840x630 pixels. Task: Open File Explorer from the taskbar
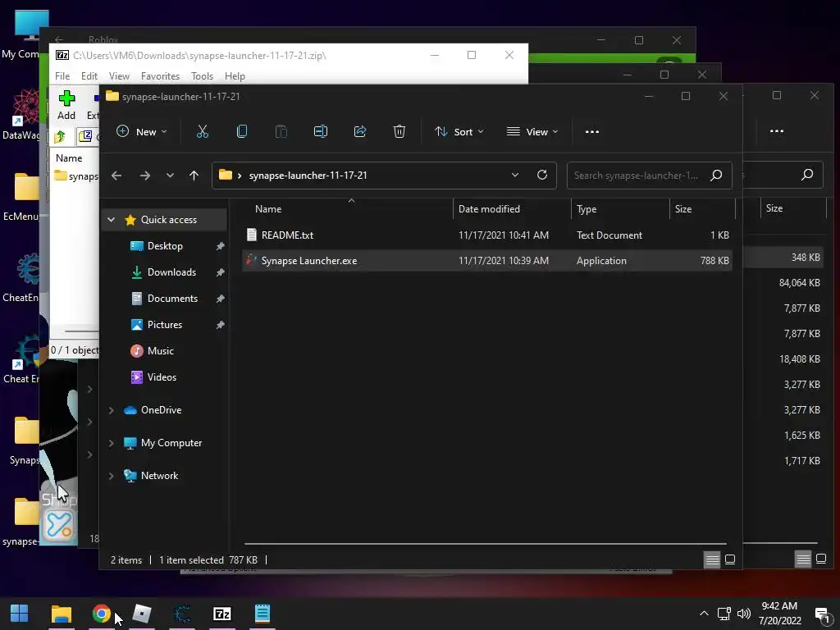[61, 614]
